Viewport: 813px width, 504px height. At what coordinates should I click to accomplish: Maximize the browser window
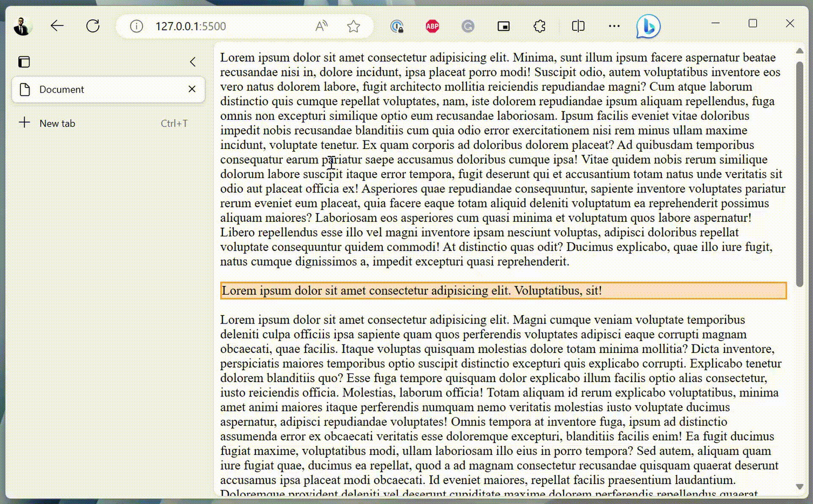pyautogui.click(x=752, y=23)
